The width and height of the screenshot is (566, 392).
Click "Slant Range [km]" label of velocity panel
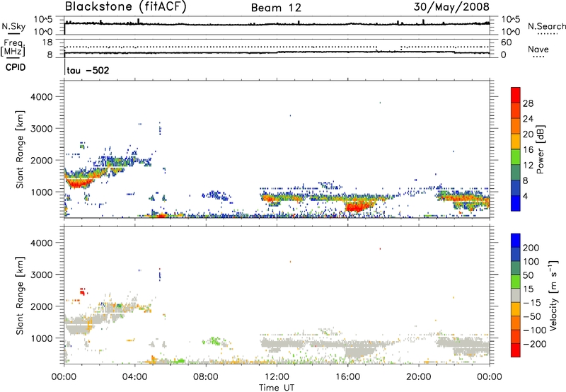pyautogui.click(x=20, y=296)
